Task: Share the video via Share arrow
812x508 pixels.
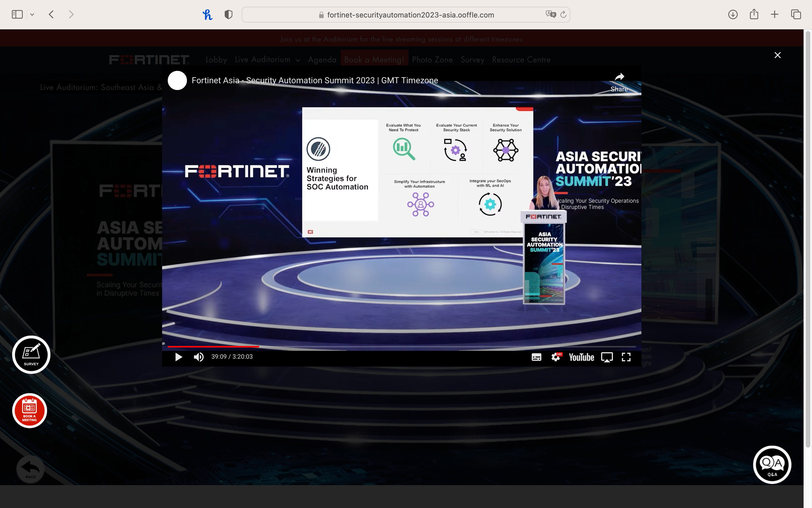Action: pyautogui.click(x=619, y=82)
